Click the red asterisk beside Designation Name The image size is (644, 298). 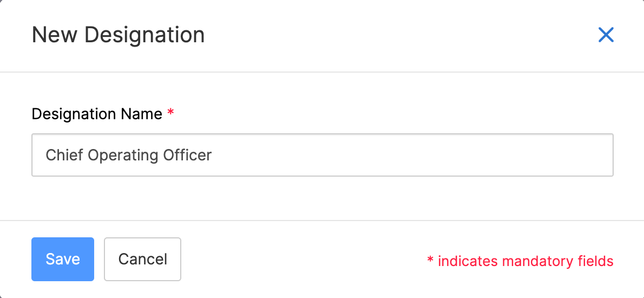pyautogui.click(x=170, y=113)
